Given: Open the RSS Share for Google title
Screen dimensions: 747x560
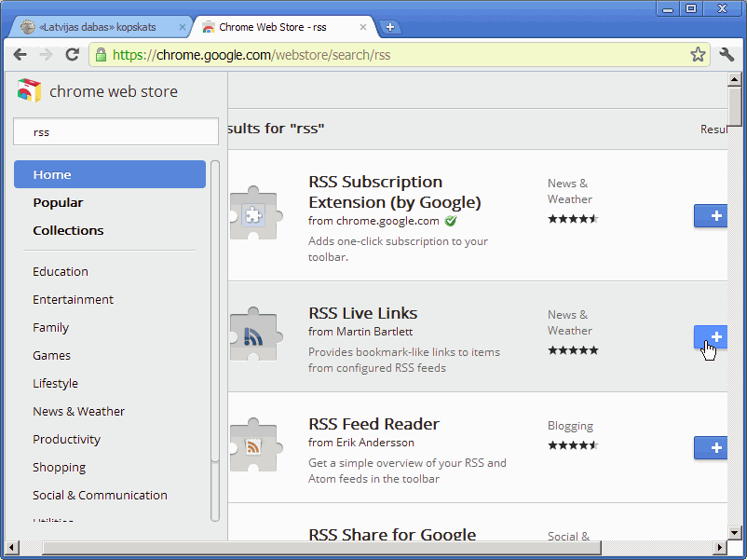Looking at the screenshot, I should pos(392,534).
